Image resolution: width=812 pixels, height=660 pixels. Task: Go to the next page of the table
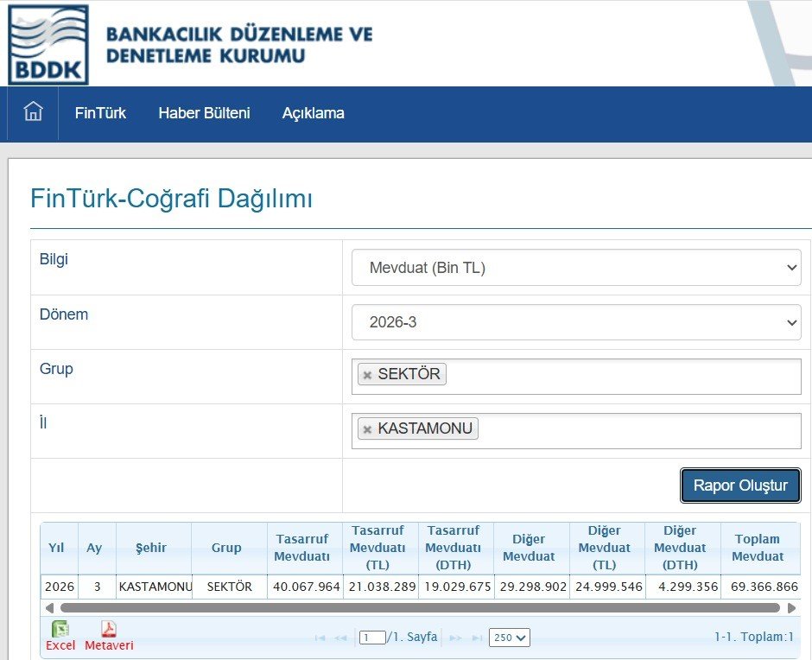(456, 638)
